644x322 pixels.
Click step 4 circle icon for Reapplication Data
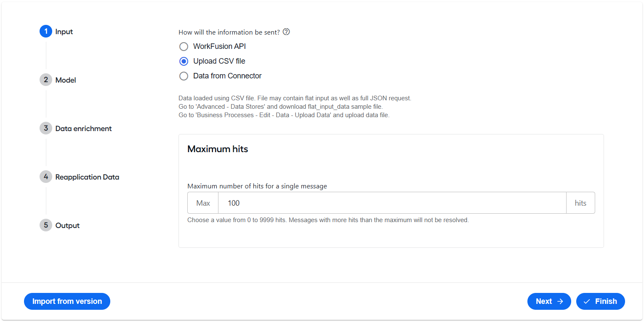click(46, 177)
